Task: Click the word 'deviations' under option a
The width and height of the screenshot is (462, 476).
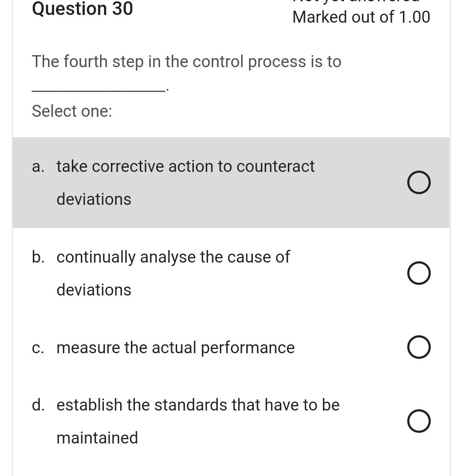Action: coord(94,199)
